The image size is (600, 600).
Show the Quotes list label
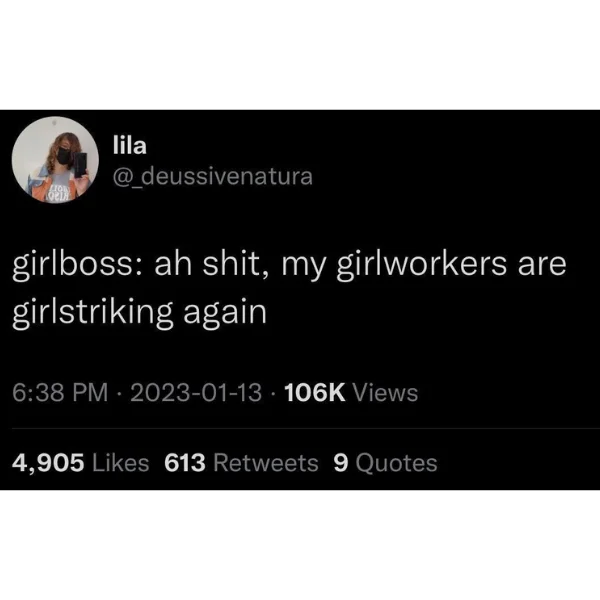(x=396, y=463)
